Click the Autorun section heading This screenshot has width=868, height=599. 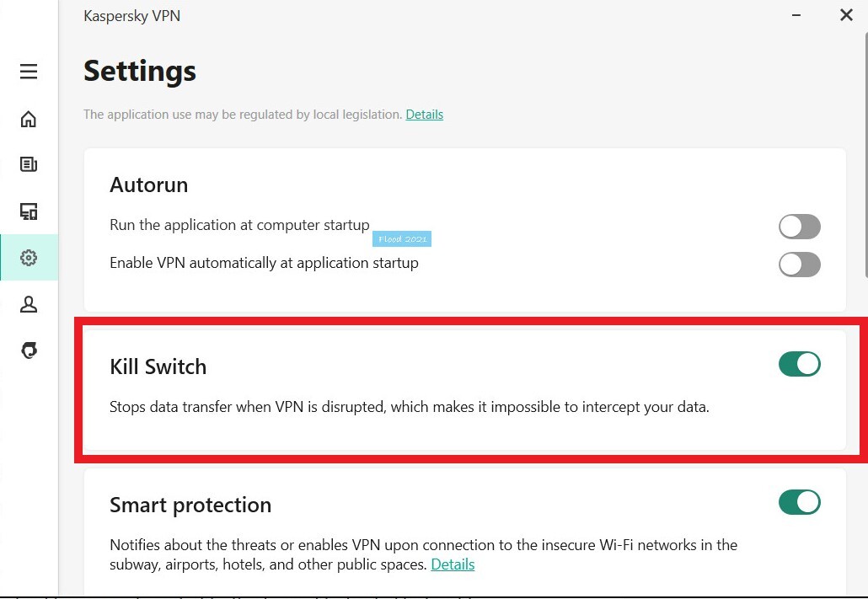click(148, 185)
